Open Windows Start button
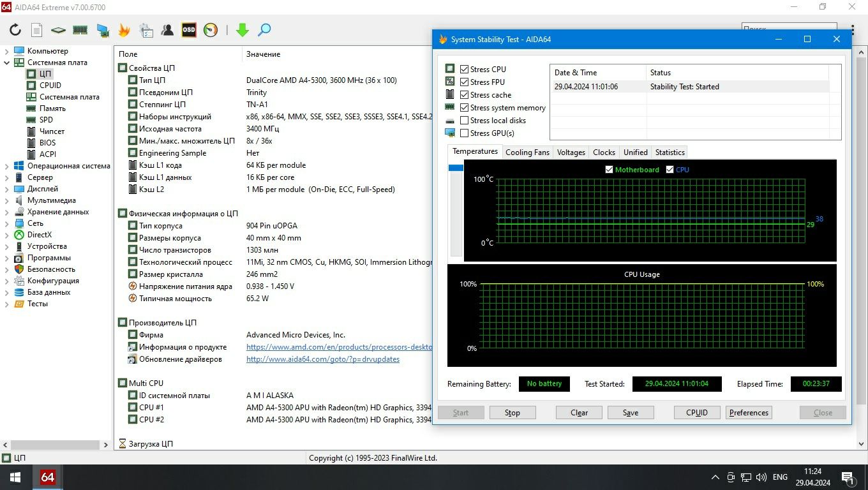This screenshot has height=490, width=868. [x=15, y=477]
